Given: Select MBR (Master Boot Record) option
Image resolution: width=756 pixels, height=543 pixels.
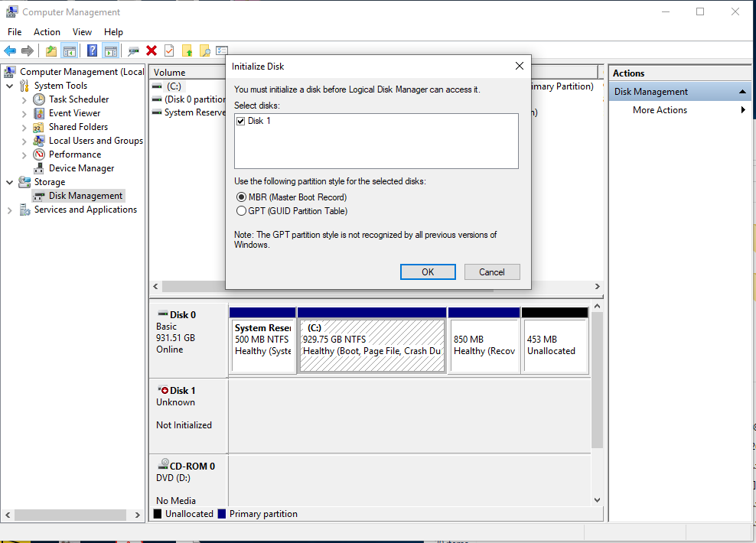Looking at the screenshot, I should tap(242, 197).
